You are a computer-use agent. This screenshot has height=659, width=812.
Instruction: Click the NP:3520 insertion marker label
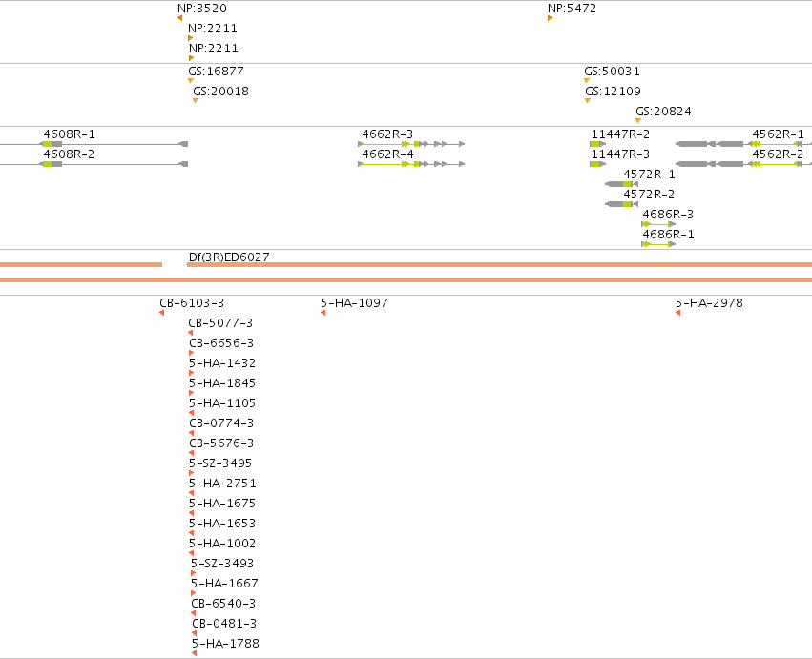(x=202, y=9)
